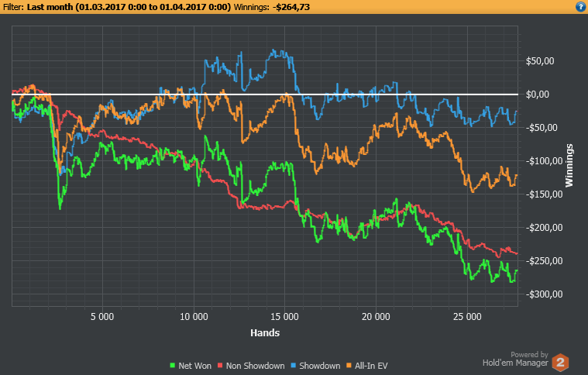
Task: Click the Hands axis title
Action: [265, 333]
